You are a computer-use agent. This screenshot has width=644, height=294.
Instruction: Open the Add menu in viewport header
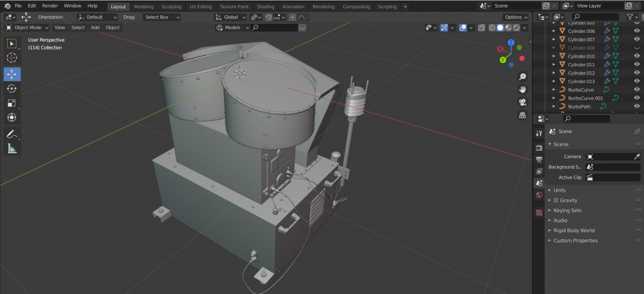[95, 28]
